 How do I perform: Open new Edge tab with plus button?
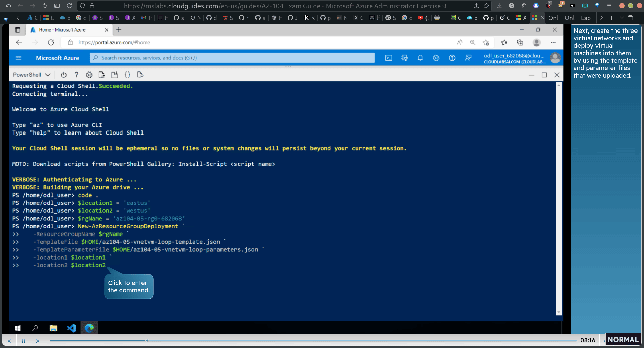pyautogui.click(x=119, y=30)
